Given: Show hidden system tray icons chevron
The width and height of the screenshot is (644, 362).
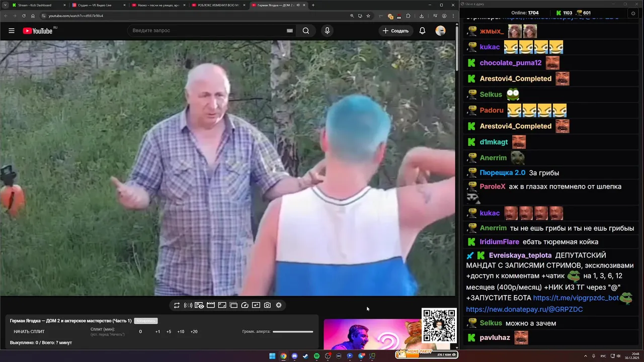Looking at the screenshot, I should (x=587, y=356).
